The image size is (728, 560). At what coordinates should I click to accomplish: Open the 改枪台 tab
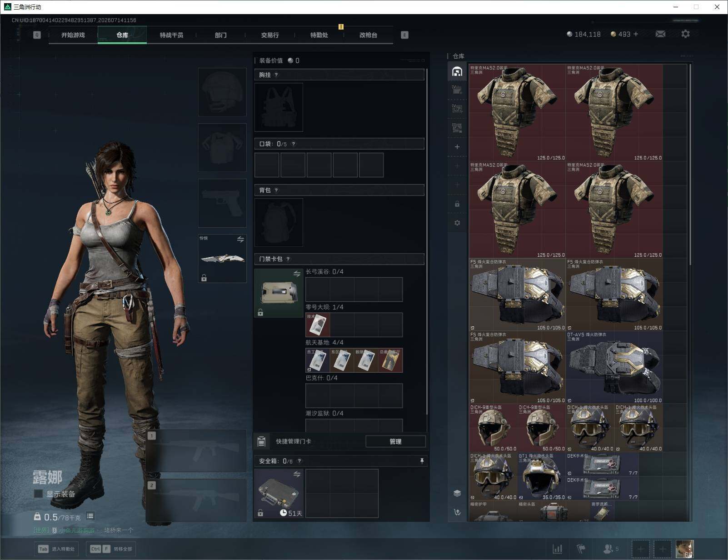pos(368,35)
